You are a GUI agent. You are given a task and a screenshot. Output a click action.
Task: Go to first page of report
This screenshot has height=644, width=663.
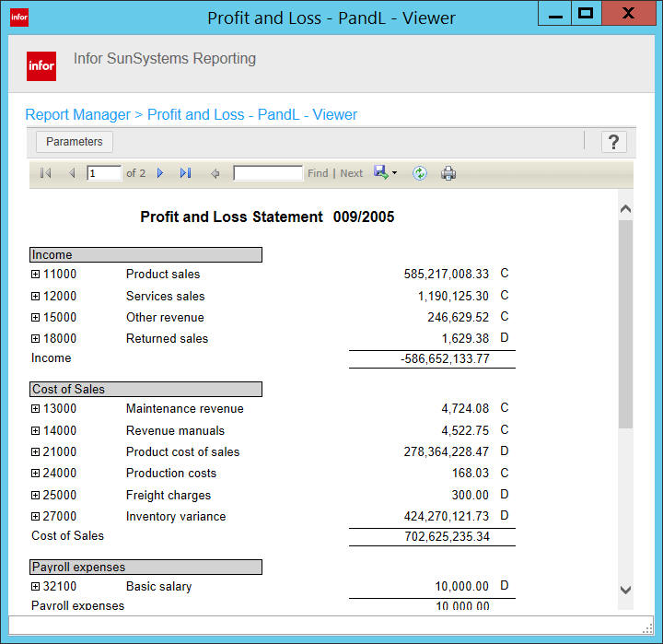[45, 173]
